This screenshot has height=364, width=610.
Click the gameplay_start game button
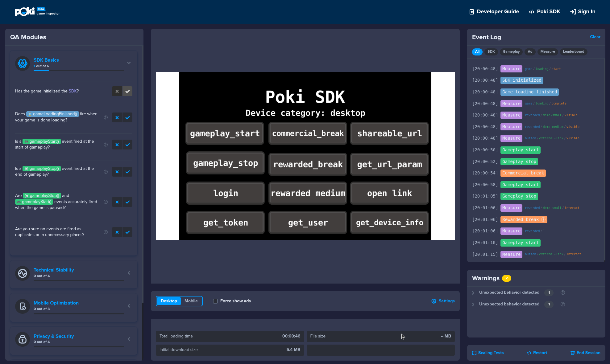click(x=225, y=133)
